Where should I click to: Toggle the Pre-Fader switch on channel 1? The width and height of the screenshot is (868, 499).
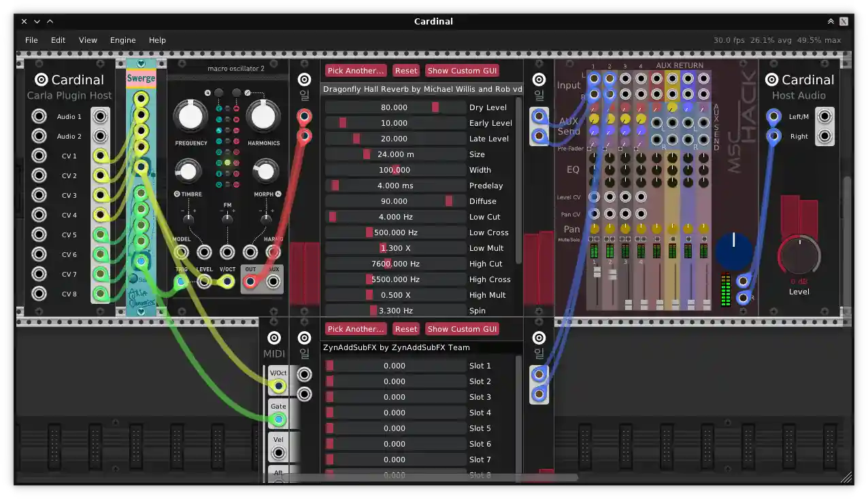589,149
